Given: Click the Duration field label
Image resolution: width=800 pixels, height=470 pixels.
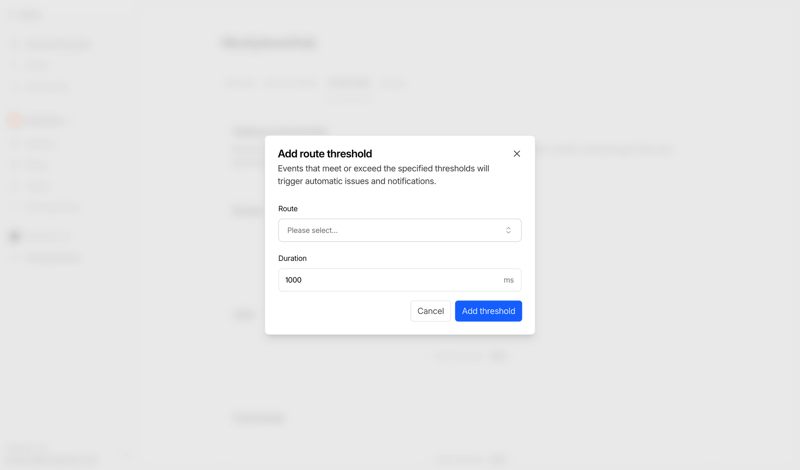Looking at the screenshot, I should (293, 258).
